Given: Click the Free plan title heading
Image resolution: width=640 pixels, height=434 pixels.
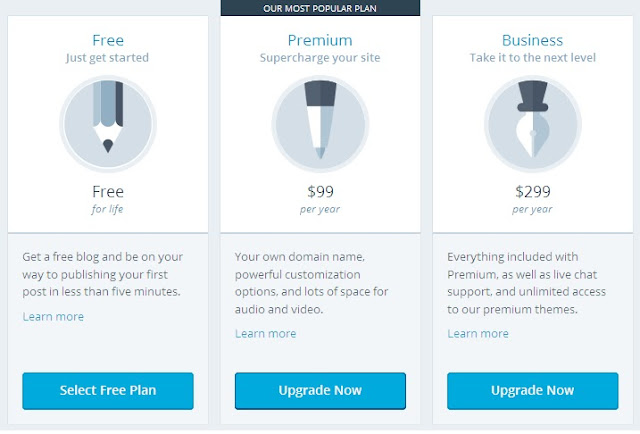Looking at the screenshot, I should 108,40.
